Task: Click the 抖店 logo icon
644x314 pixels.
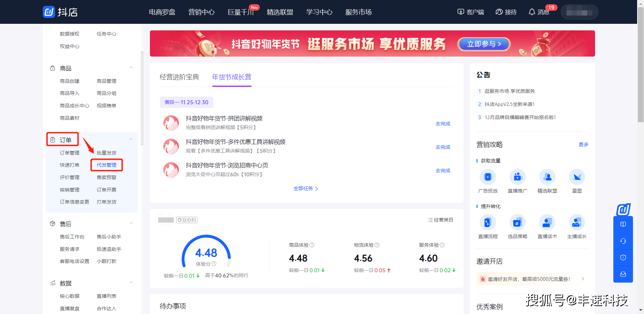Action: pyautogui.click(x=49, y=12)
